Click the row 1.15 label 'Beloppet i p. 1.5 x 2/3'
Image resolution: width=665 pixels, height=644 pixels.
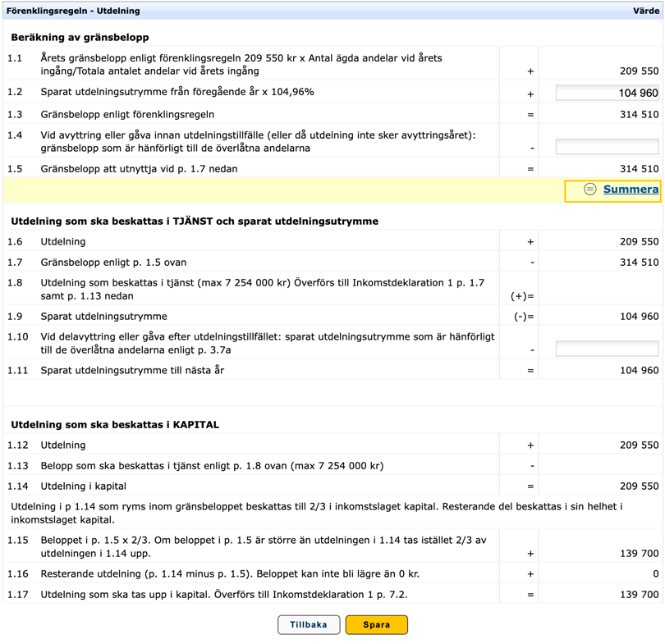tap(264, 546)
